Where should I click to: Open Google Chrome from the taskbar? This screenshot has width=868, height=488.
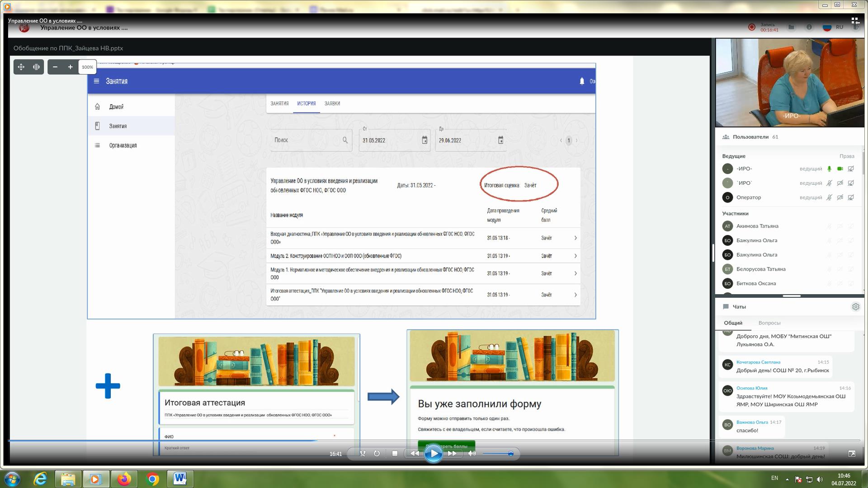[152, 479]
